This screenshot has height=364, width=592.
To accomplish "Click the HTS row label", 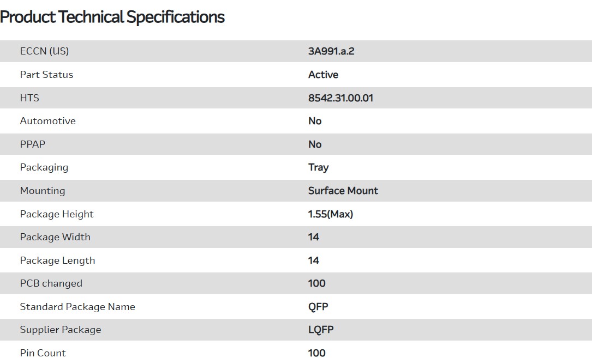I will tap(29, 98).
